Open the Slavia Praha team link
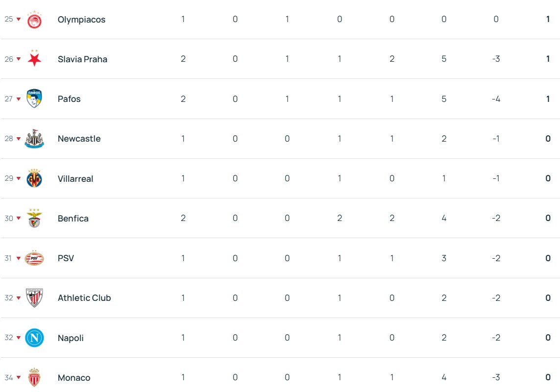560x392 pixels. coord(82,59)
